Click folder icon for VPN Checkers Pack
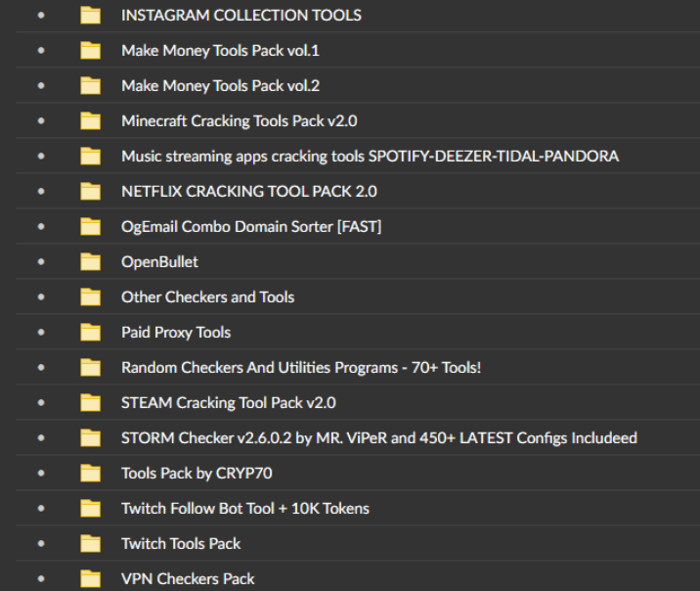700x591 pixels. click(90, 579)
